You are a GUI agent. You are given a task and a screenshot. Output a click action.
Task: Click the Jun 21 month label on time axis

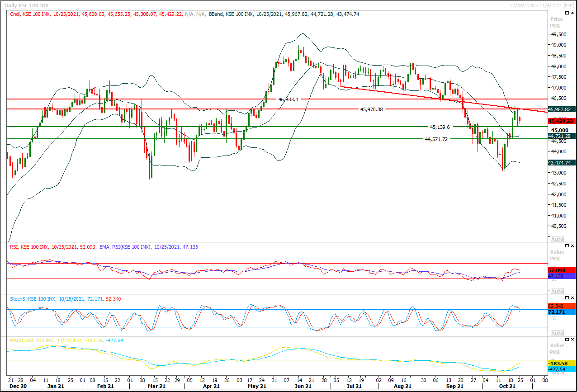(303, 387)
